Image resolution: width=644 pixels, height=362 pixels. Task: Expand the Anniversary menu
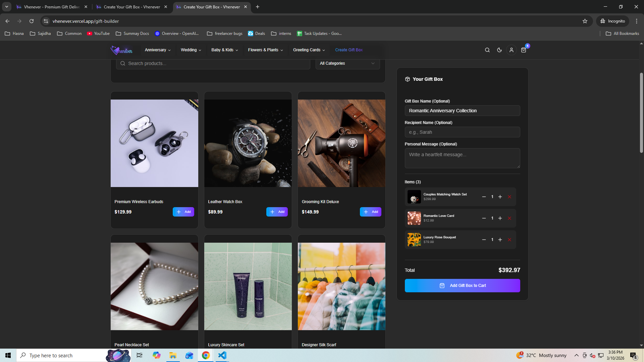pos(157,50)
